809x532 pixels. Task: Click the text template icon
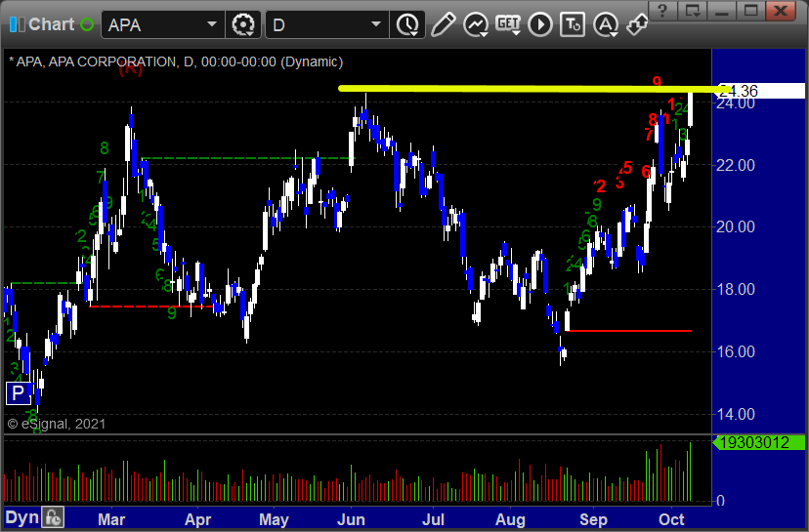point(573,24)
